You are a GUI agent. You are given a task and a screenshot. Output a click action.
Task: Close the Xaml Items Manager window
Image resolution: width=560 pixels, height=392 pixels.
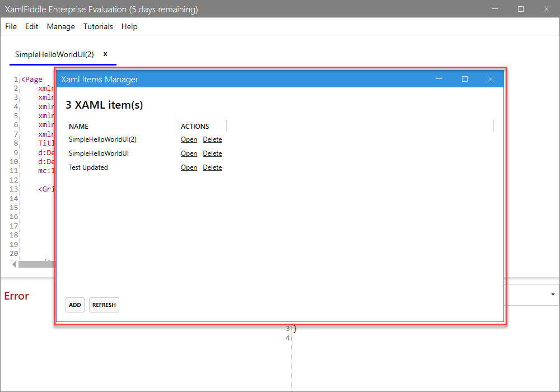coord(491,79)
